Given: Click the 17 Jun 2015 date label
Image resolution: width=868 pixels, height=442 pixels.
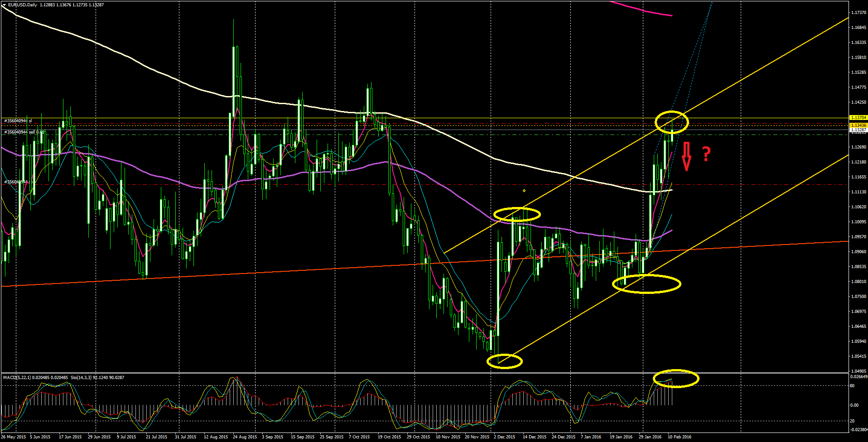Looking at the screenshot, I should [70, 437].
